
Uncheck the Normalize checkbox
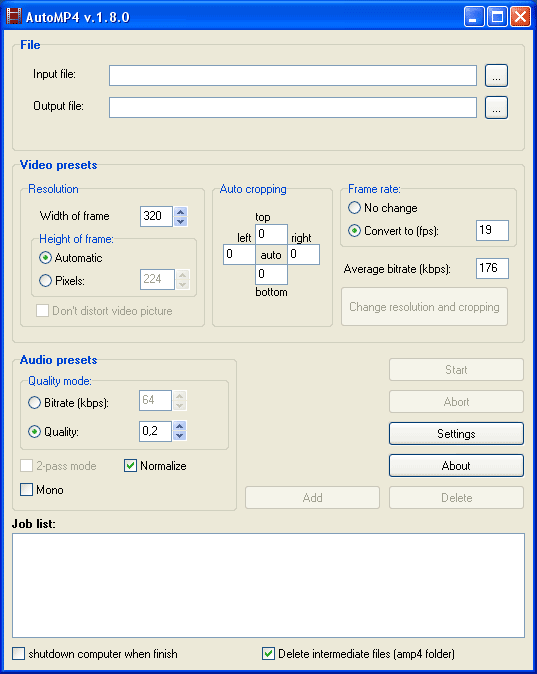[x=130, y=466]
